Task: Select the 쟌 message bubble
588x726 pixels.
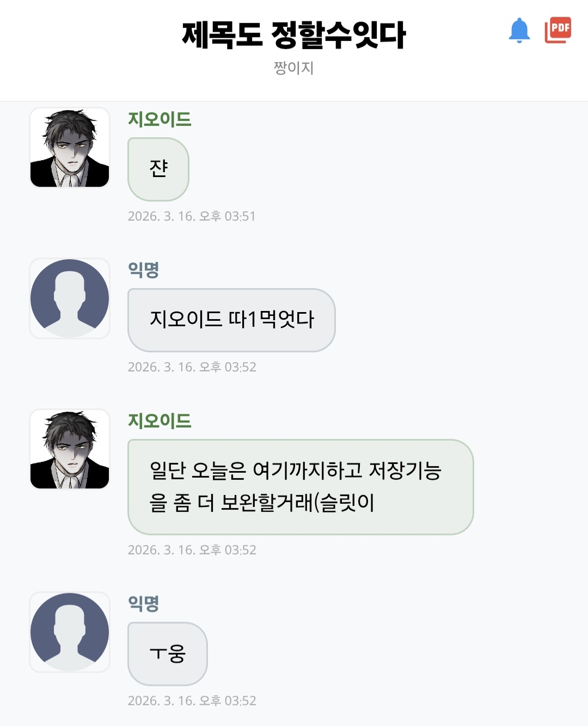Action: pos(158,169)
